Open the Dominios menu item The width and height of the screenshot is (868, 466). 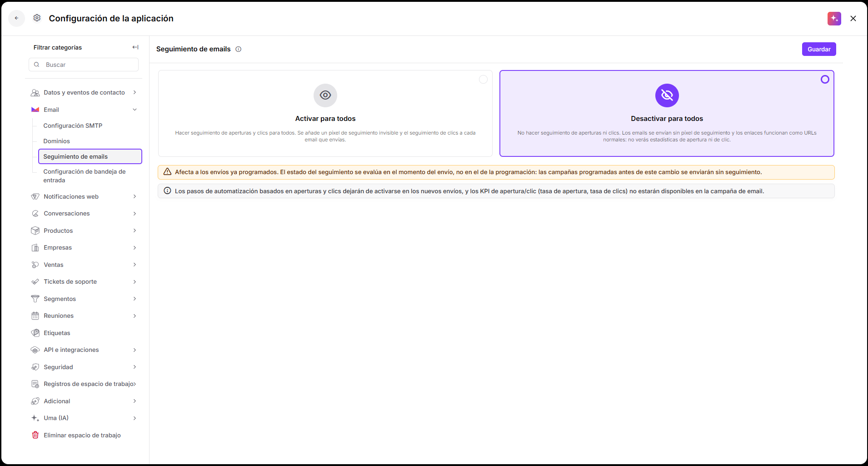(57, 141)
